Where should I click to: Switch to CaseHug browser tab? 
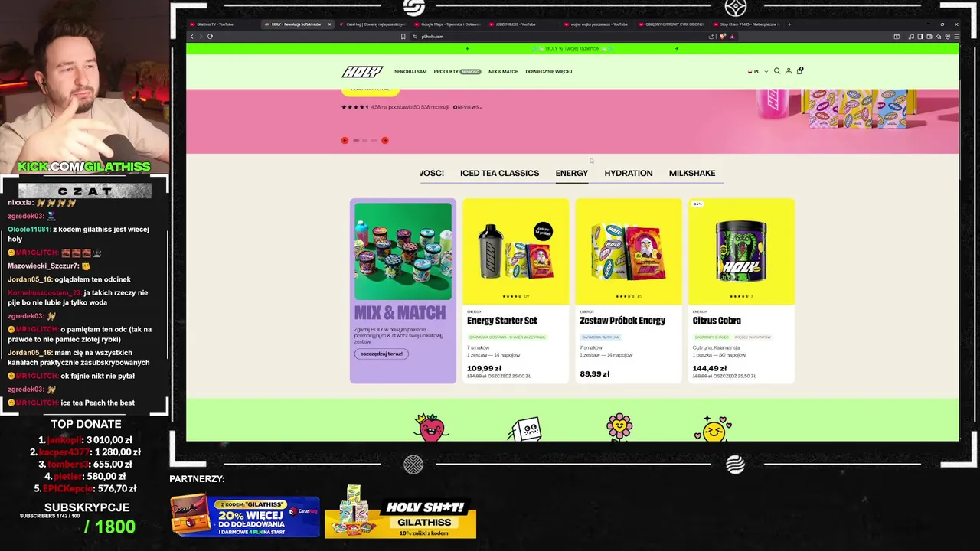(374, 24)
